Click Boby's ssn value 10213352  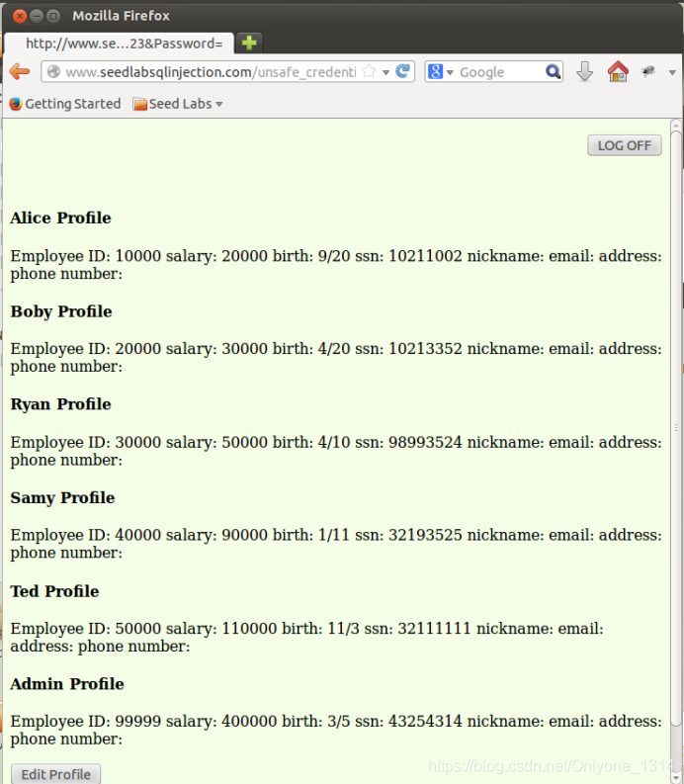pos(425,349)
